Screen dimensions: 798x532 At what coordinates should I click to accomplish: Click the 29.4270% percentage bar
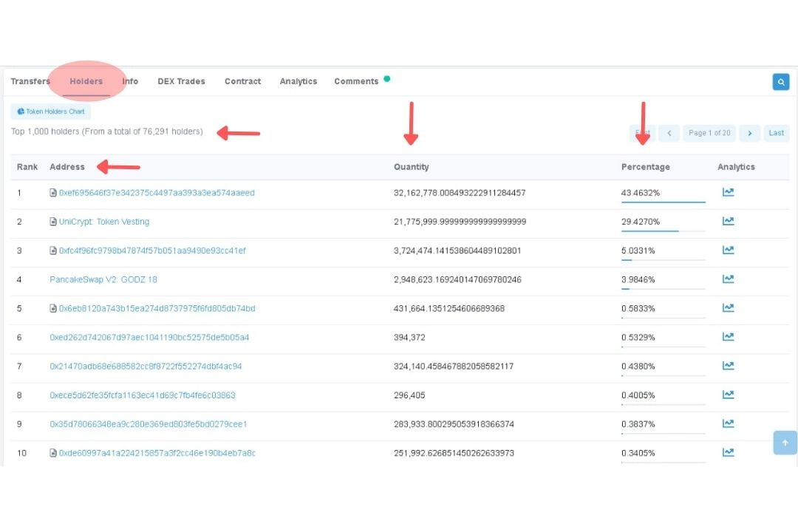pos(663,231)
